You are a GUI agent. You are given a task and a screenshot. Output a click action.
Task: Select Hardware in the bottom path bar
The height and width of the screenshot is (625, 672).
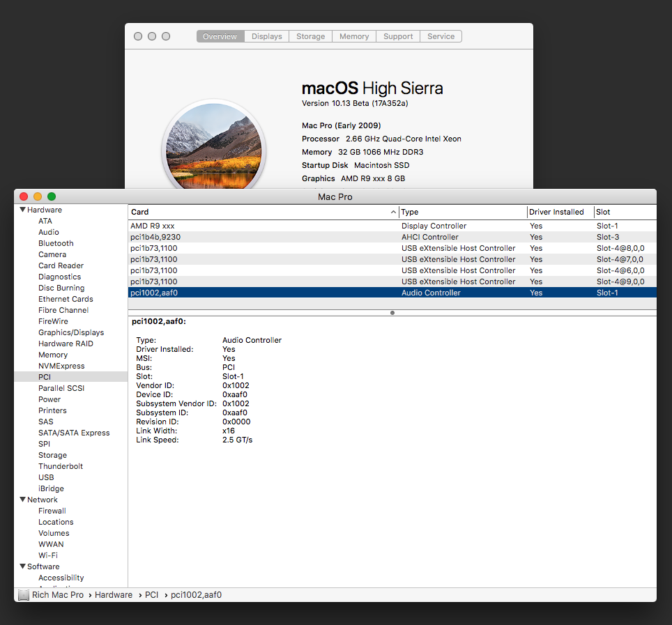coord(114,594)
